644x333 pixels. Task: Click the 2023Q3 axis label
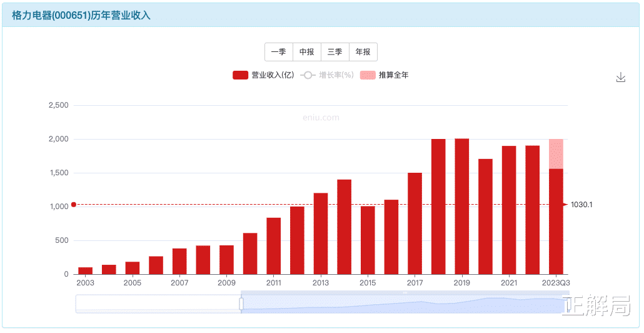pyautogui.click(x=556, y=283)
